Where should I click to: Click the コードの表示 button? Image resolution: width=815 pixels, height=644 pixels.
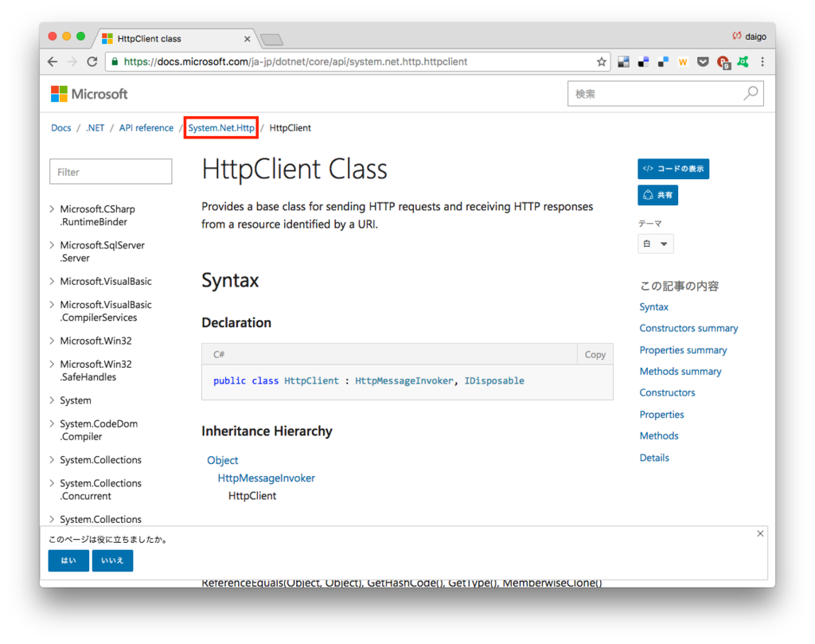pyautogui.click(x=673, y=169)
